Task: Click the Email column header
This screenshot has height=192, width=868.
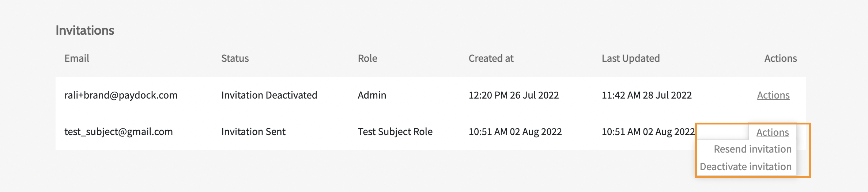Action: (77, 58)
